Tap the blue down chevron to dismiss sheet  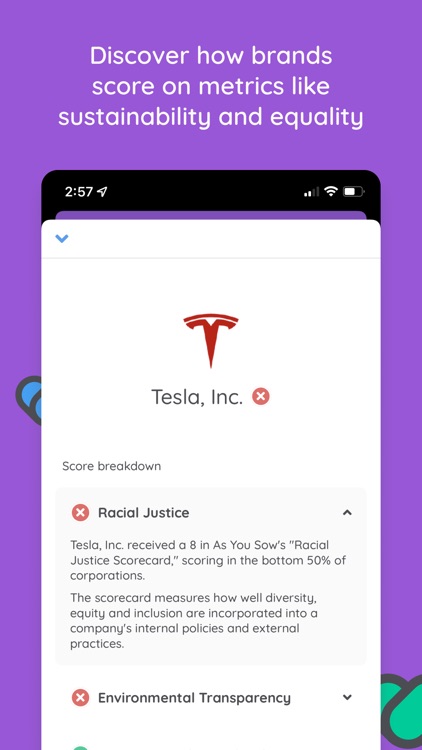pos(62,238)
